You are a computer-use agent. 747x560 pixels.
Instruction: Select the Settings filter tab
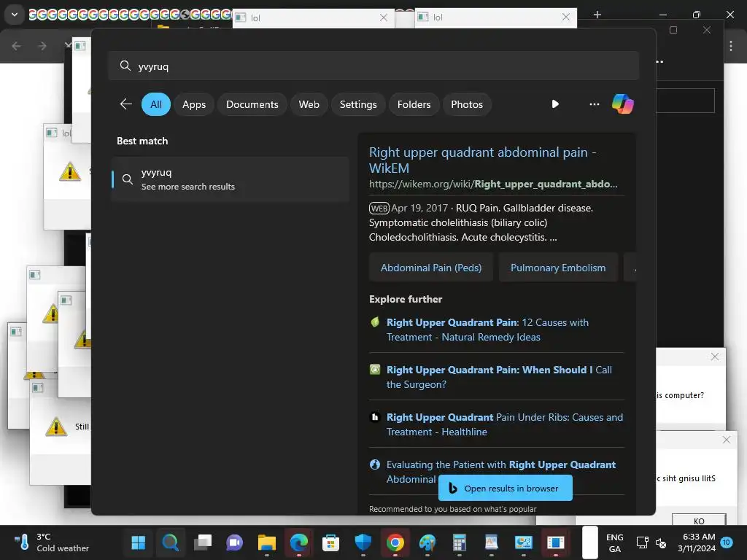pyautogui.click(x=357, y=104)
